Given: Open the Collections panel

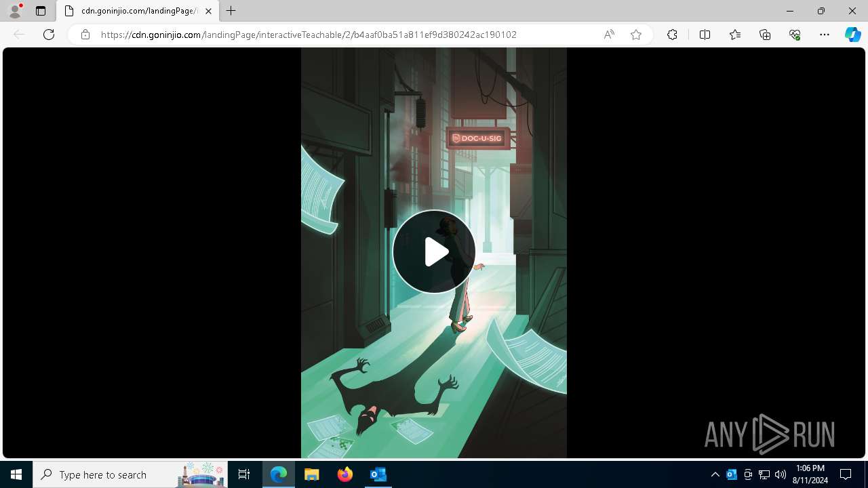Looking at the screenshot, I should (765, 35).
